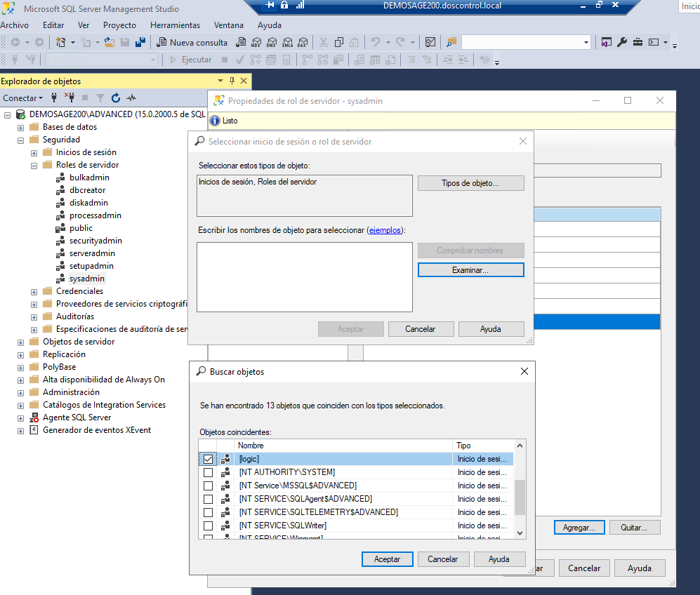700x595 pixels.
Task: Open the Proyecto menu
Action: [119, 25]
